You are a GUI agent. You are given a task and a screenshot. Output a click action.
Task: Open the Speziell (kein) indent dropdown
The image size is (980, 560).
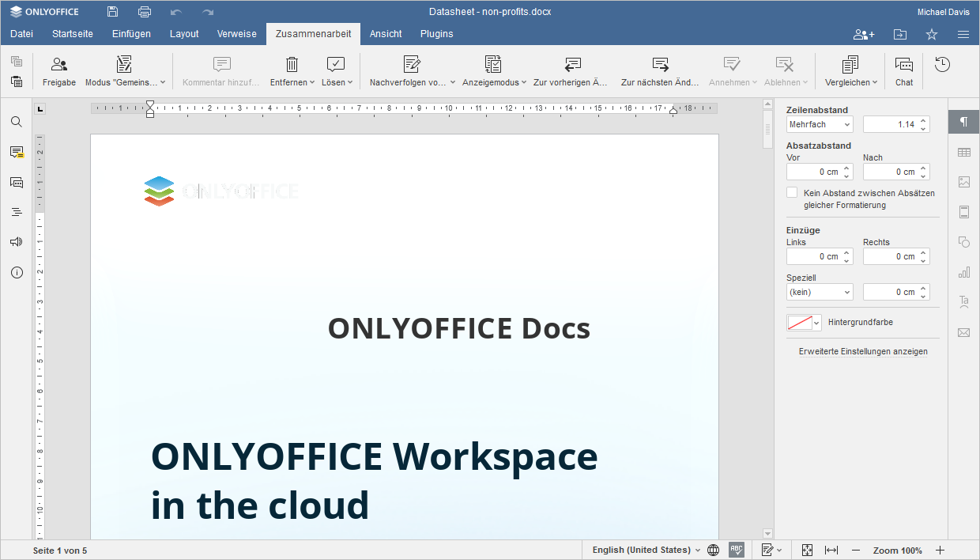[x=820, y=292]
